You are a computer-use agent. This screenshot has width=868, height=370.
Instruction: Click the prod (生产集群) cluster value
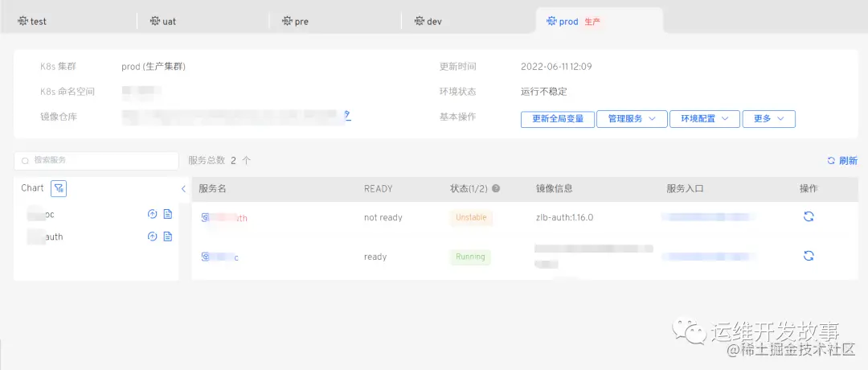coord(154,67)
